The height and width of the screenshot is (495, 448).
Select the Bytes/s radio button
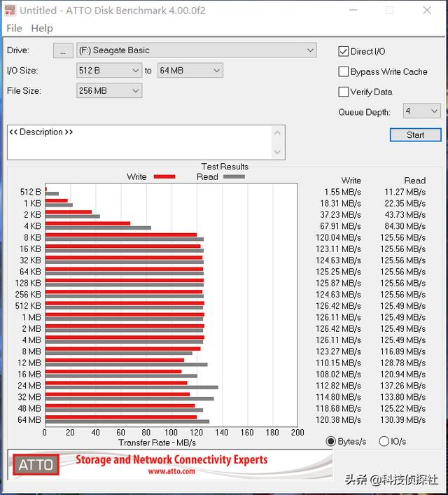point(330,441)
